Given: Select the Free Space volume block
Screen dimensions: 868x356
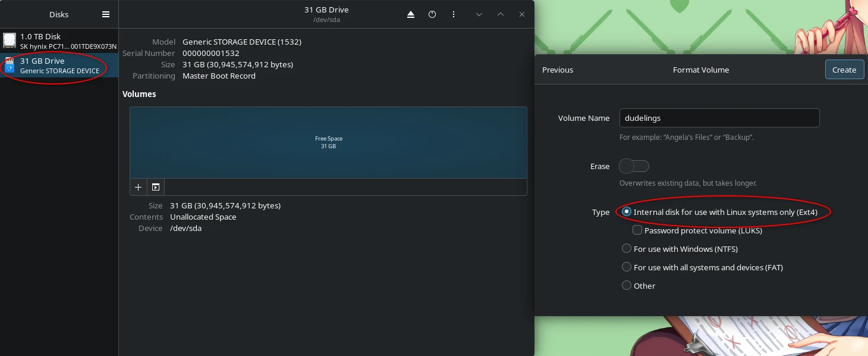Looking at the screenshot, I should point(328,142).
